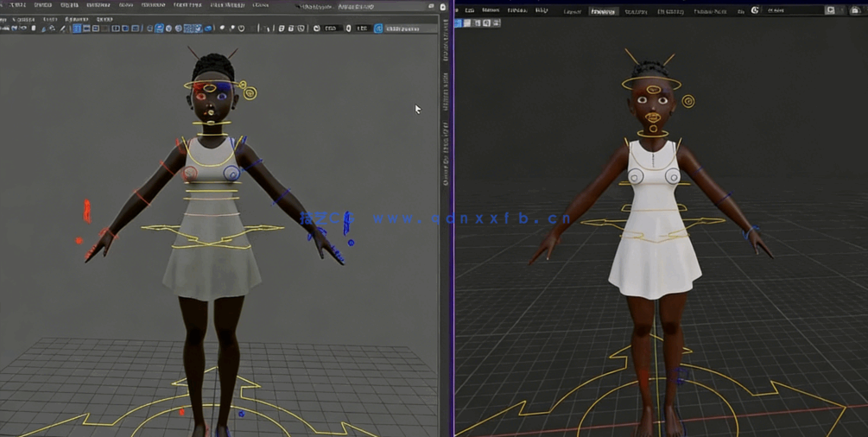
Task: Toggle textured display in Maya panel toolbar
Action: [x=188, y=28]
